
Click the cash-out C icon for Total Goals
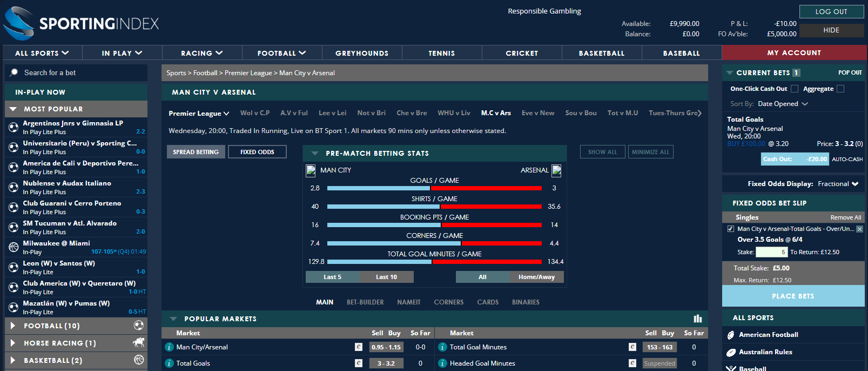click(x=358, y=363)
